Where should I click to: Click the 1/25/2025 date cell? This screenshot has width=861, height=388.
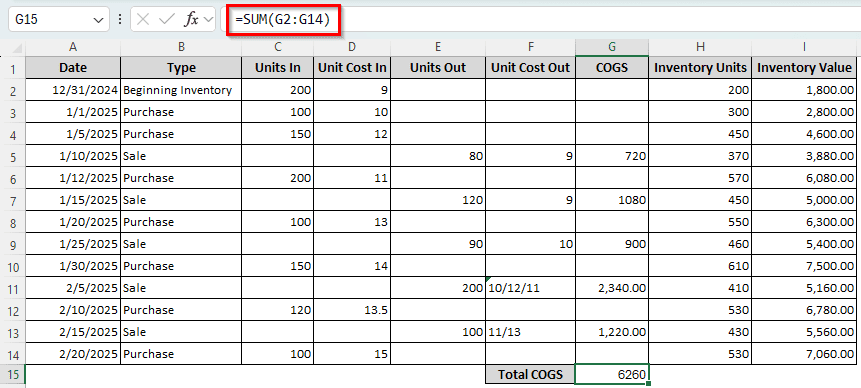(x=73, y=244)
